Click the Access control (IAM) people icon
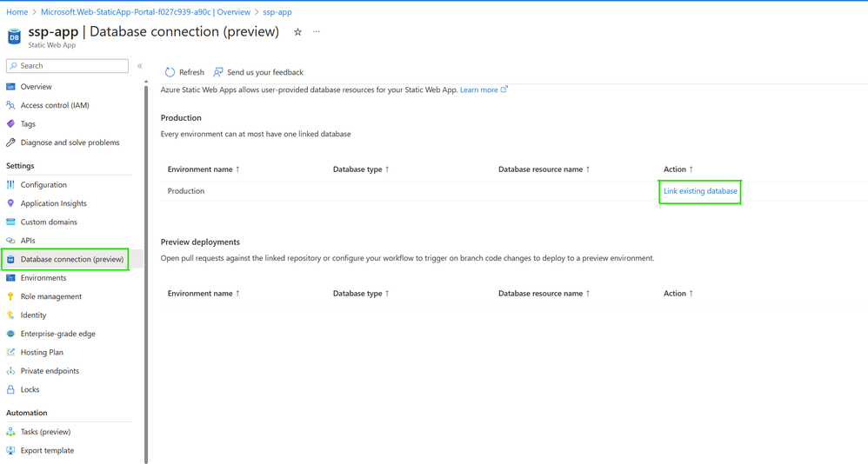 pyautogui.click(x=10, y=105)
